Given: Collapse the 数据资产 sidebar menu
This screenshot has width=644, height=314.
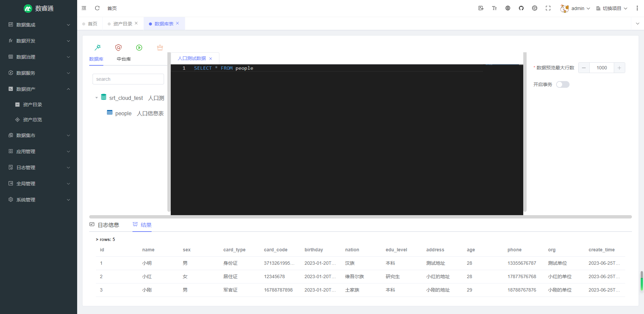Looking at the screenshot, I should (x=39, y=89).
